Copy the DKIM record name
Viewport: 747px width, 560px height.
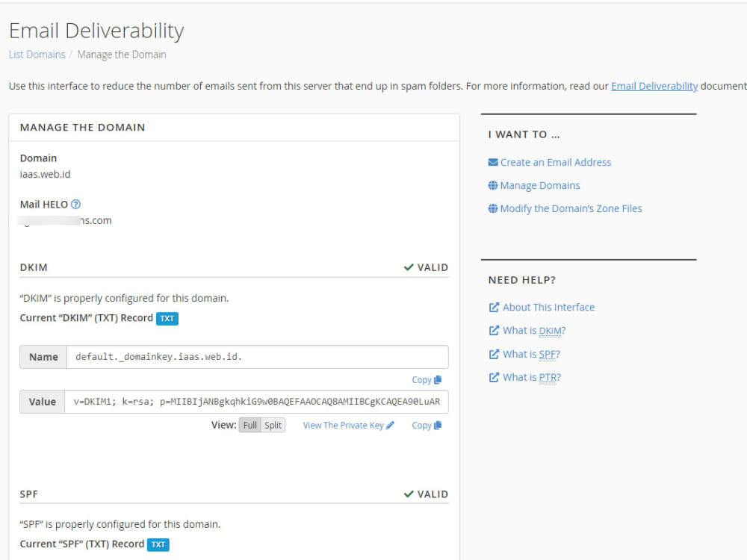(x=427, y=379)
